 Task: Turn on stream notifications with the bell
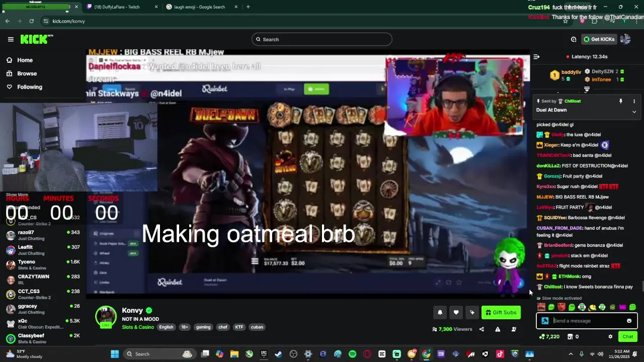pos(440,313)
